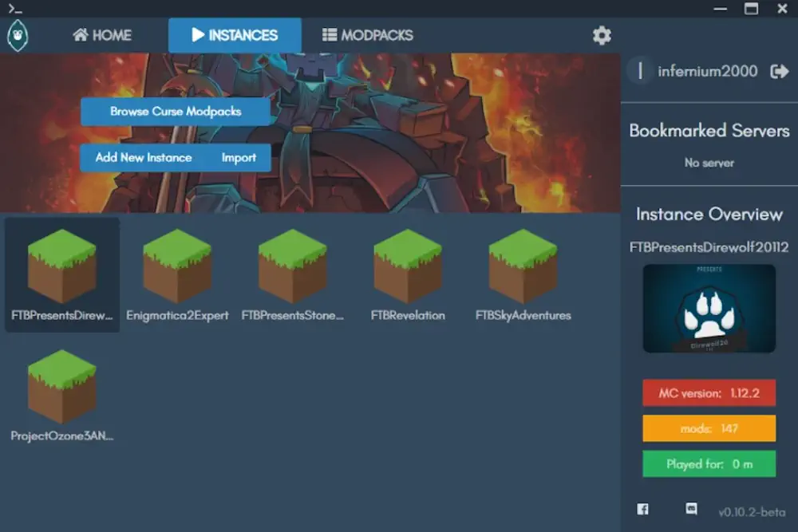
Task: Switch to the MODPACKS tab
Action: (367, 35)
